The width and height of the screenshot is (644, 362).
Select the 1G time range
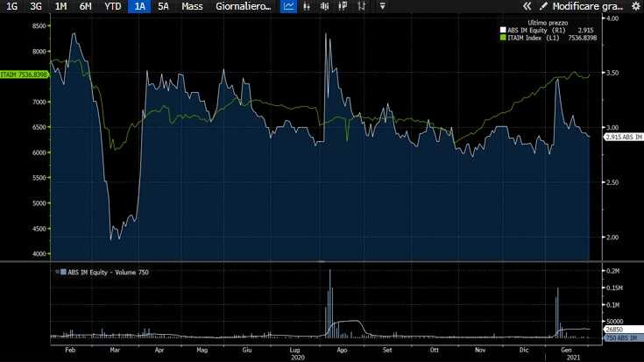11,6
